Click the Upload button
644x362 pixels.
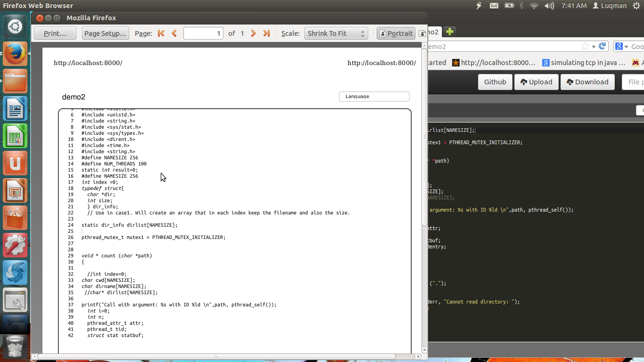coord(536,82)
